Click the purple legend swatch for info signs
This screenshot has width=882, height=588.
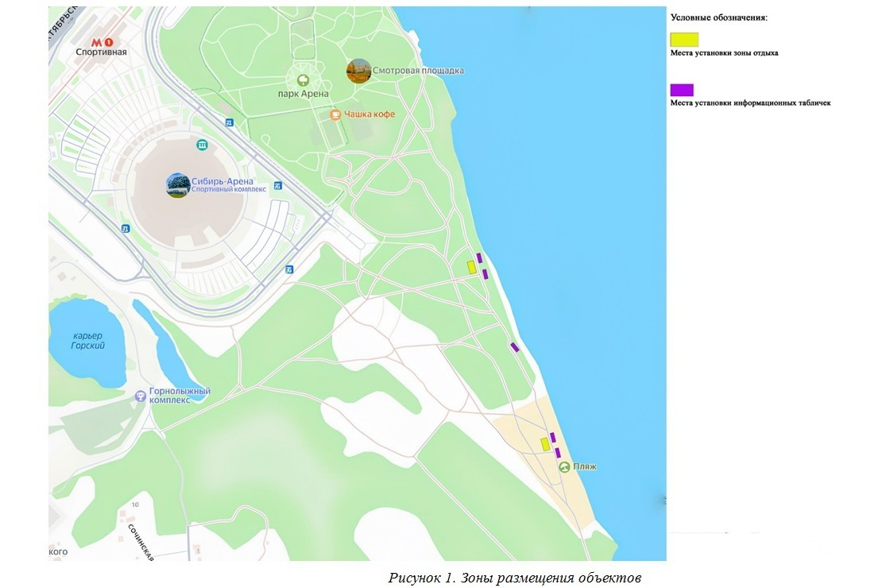click(682, 90)
